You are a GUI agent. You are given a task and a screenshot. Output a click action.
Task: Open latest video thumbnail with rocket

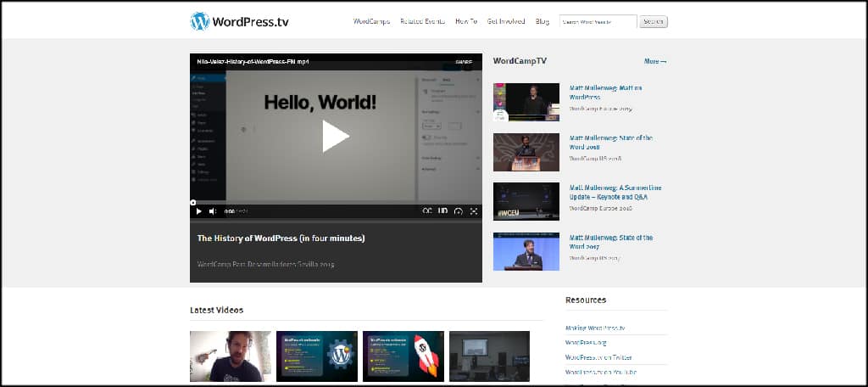[x=403, y=356]
